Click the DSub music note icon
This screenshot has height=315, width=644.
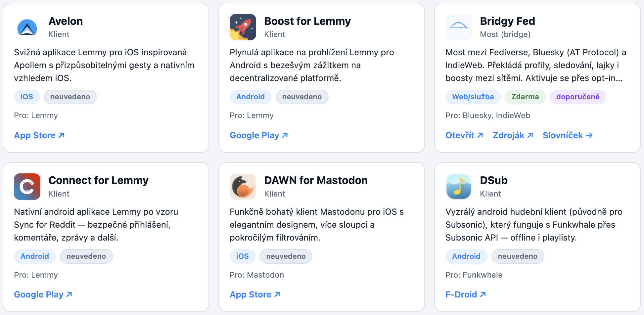point(459,187)
